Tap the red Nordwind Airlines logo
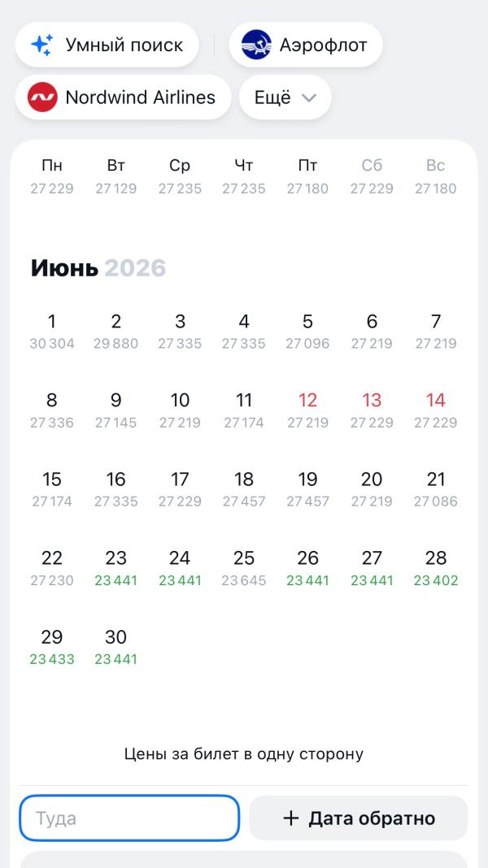 (42, 98)
